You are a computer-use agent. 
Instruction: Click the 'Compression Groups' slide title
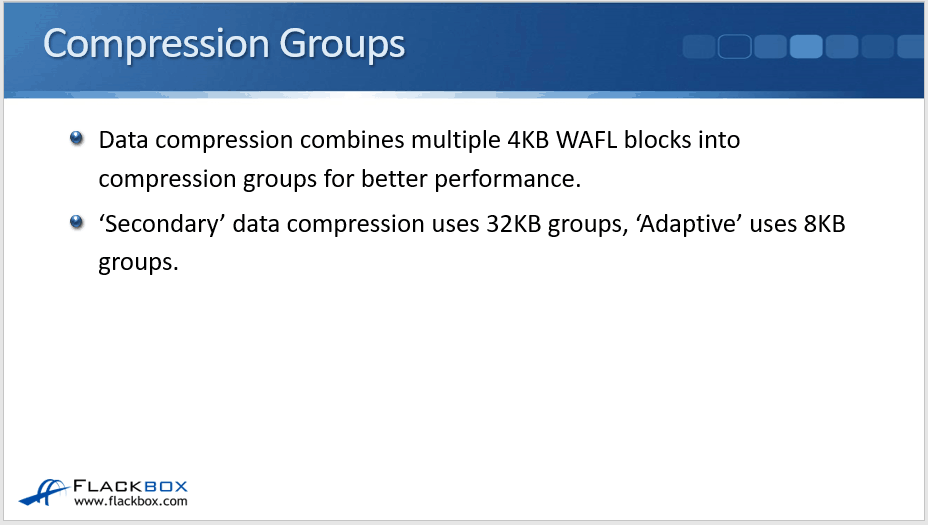point(224,45)
